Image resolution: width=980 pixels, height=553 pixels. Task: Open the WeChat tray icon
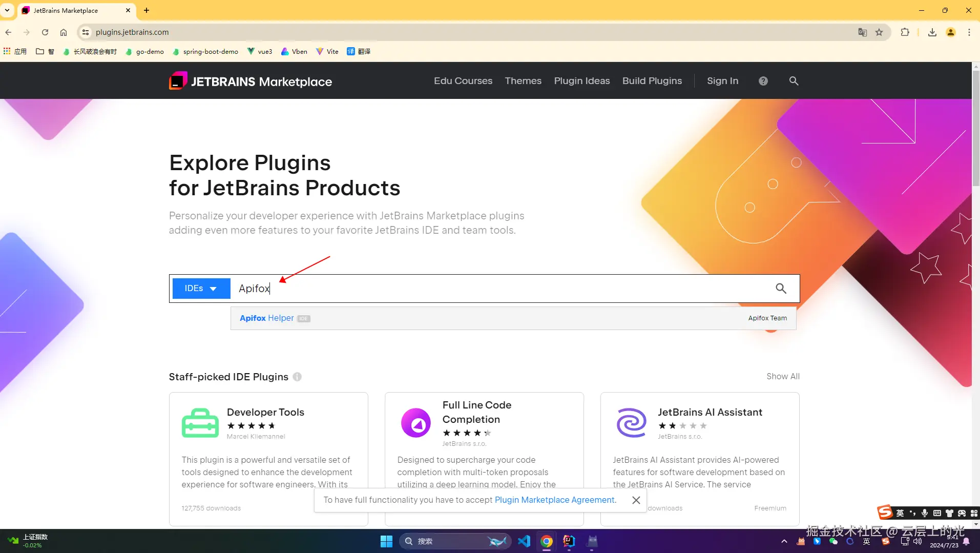click(x=833, y=541)
